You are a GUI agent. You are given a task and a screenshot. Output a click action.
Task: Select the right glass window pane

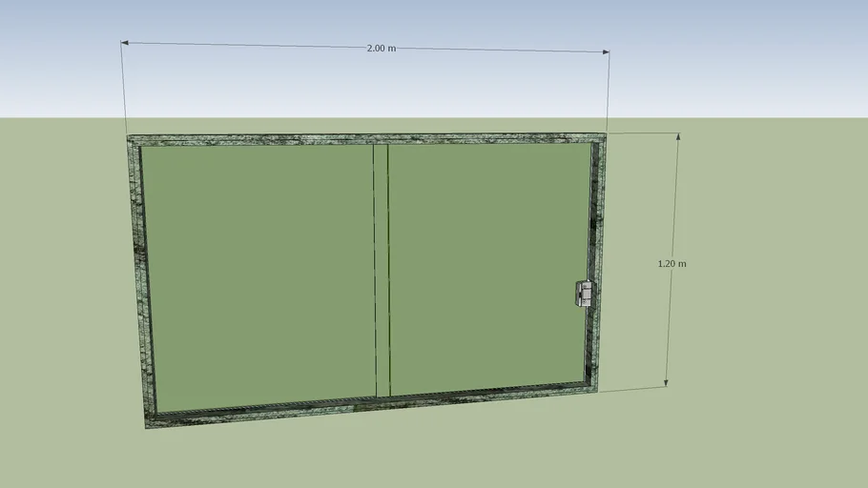coord(486,265)
